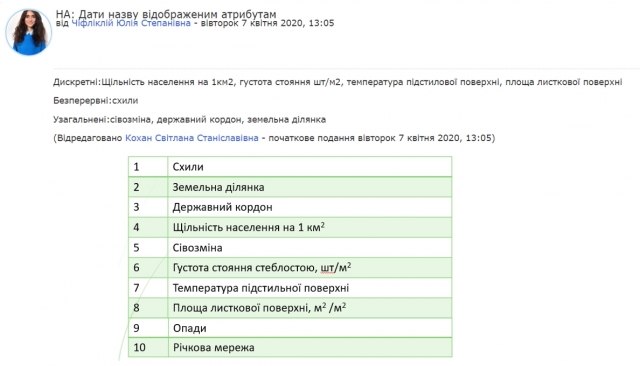Click row number 1 in the table
This screenshot has height=366, width=640.
click(148, 166)
